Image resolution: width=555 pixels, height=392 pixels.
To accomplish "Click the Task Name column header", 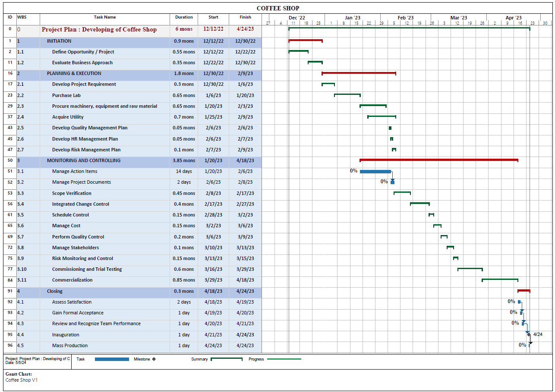I will click(x=107, y=17).
